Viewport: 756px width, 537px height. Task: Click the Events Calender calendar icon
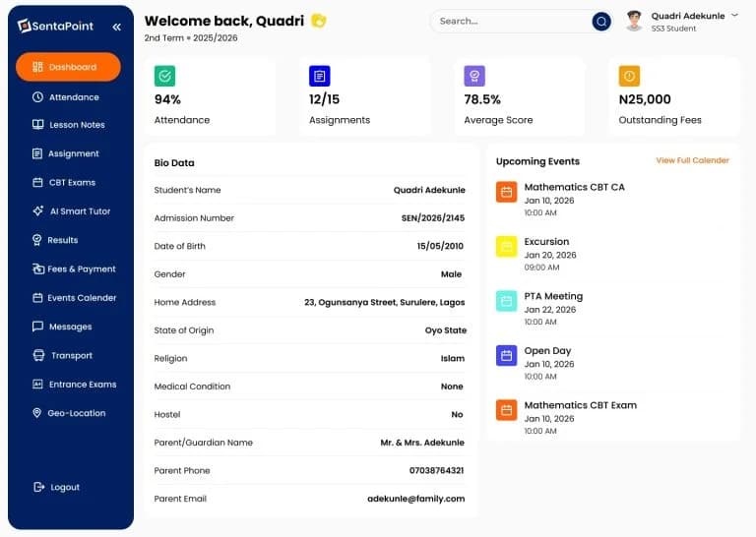(x=37, y=298)
